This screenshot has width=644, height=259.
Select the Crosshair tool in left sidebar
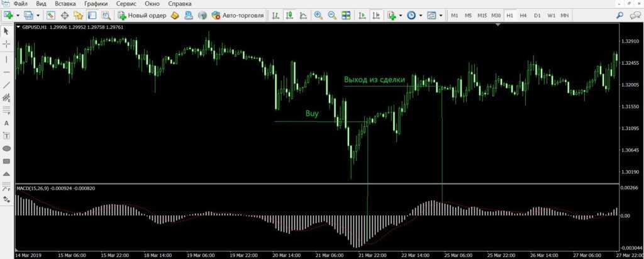(7, 44)
